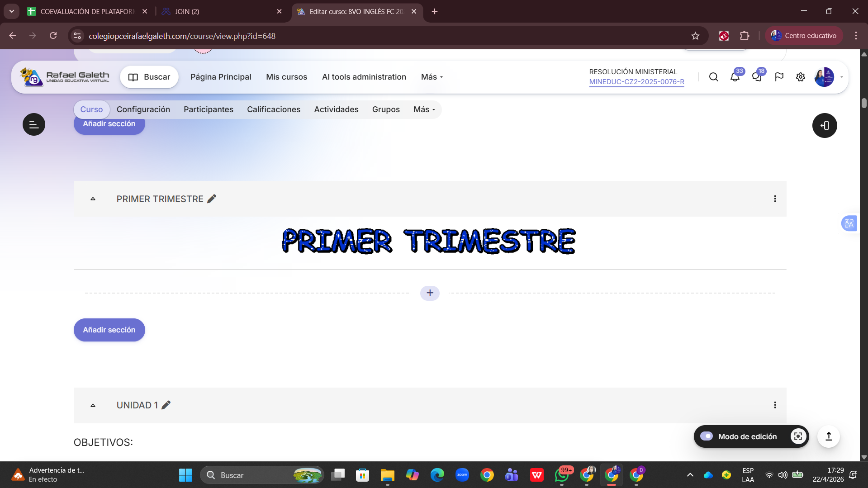Open the MINEDUC-CZ2-2025-0076-R link
This screenshot has width=868, height=488.
click(x=636, y=82)
